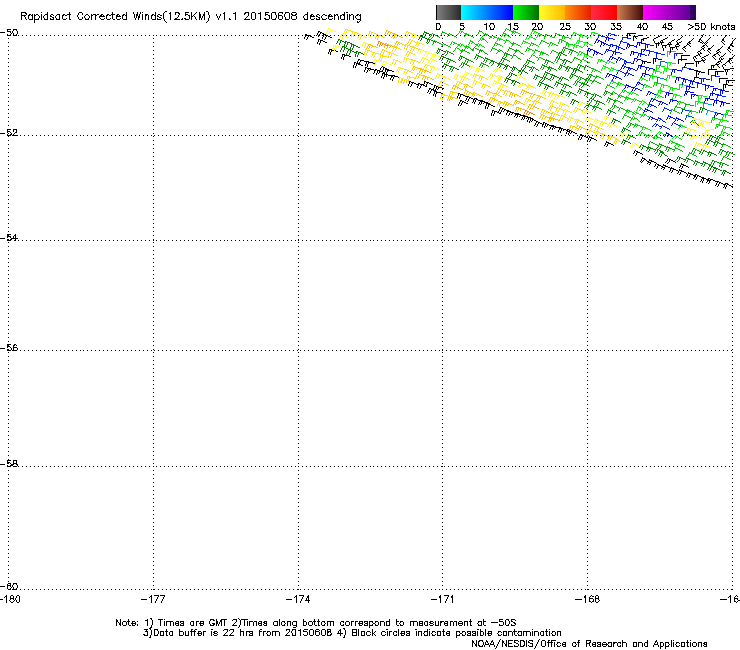740x650 pixels.
Task: Click the magenta 40-45 knots legend segment
Action: (x=656, y=12)
